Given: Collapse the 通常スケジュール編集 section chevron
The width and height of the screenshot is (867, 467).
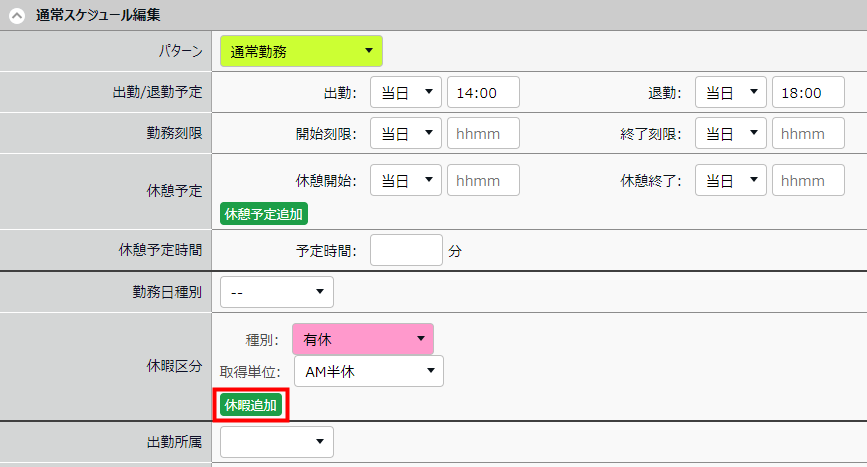Looking at the screenshot, I should coord(17,16).
